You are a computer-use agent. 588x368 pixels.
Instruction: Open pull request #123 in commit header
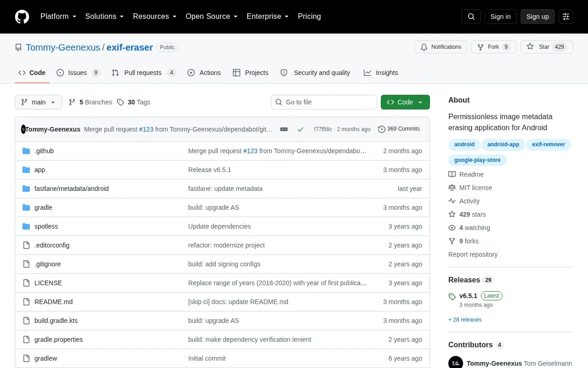point(146,129)
